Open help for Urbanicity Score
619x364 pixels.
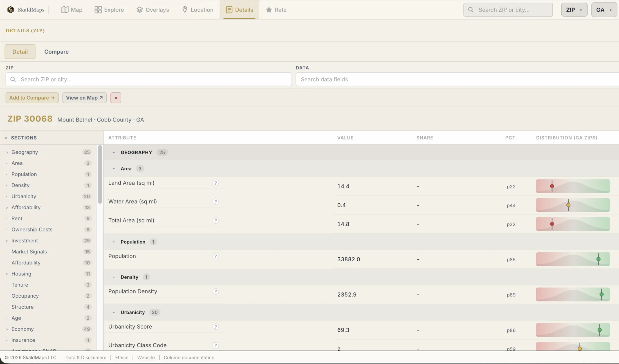click(x=216, y=327)
